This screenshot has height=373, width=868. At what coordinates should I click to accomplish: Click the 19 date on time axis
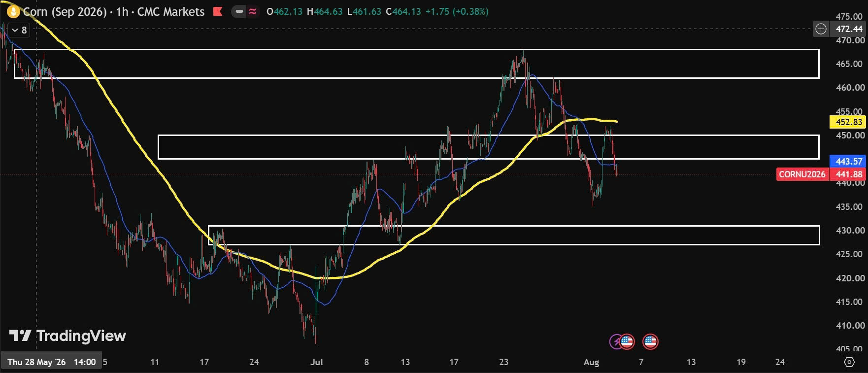(741, 362)
